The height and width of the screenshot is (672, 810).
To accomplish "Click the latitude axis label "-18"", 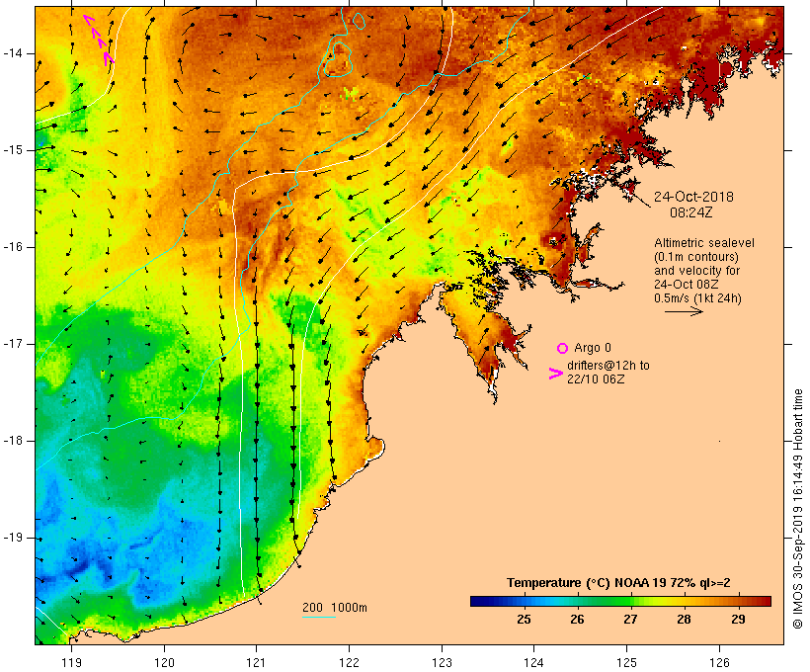I will click(x=12, y=441).
